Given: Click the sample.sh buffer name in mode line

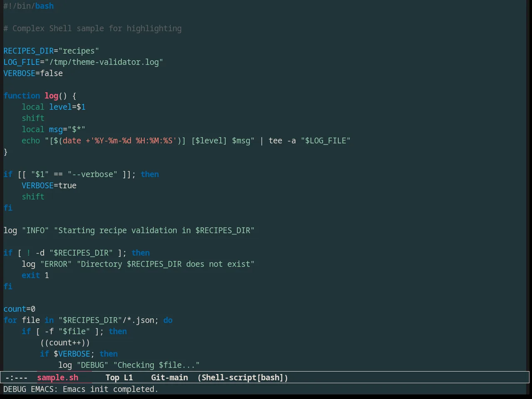Looking at the screenshot, I should [x=57, y=377].
